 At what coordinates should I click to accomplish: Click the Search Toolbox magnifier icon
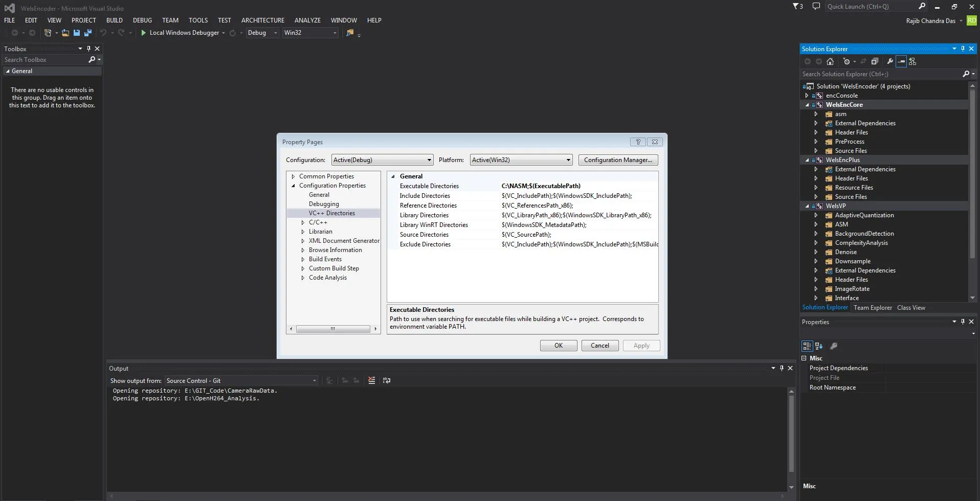tap(92, 60)
